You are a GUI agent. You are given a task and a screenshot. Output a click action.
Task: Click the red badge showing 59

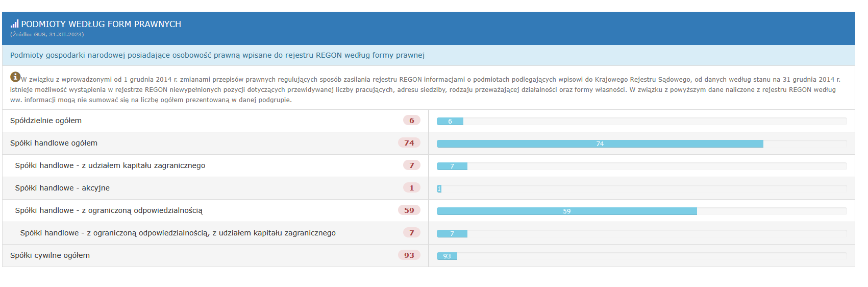[x=409, y=210]
